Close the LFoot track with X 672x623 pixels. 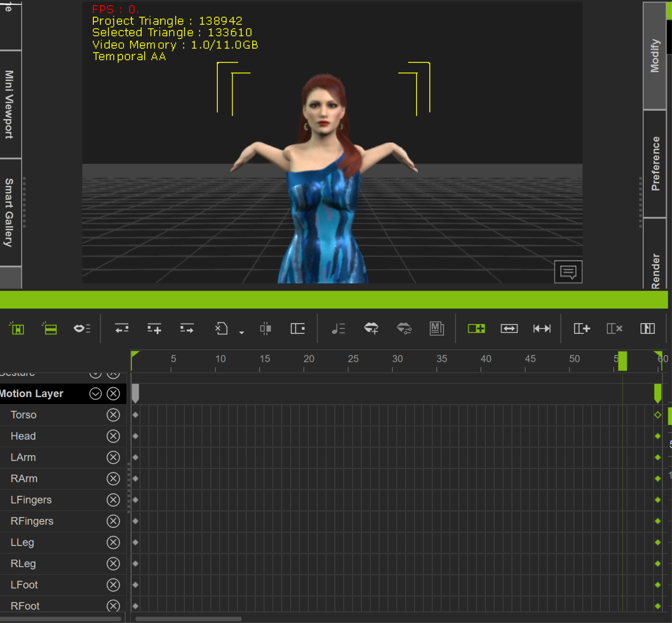113,585
